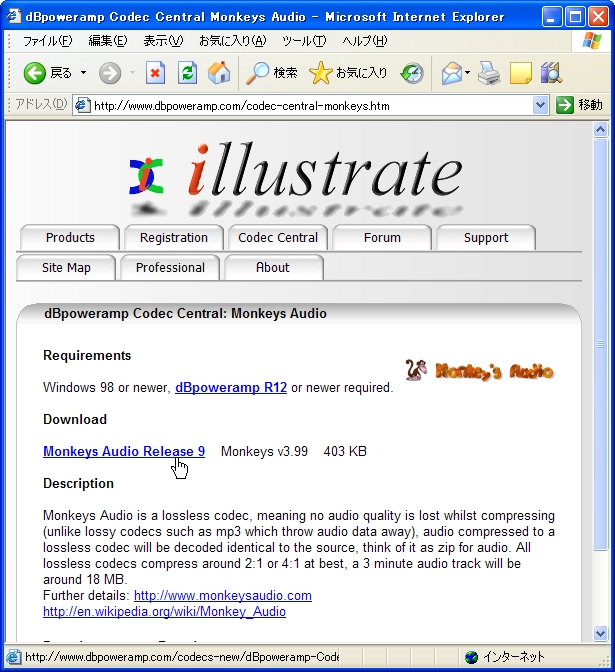Open Favorites with the yellow star icon

pos(320,73)
